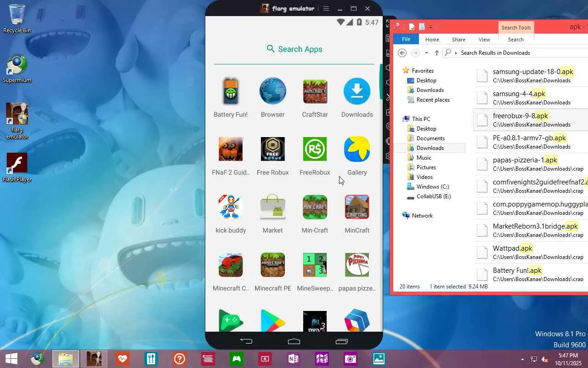Expand the address bar chevron before Search Results
Image resolution: width=588 pixels, height=368 pixels.
[x=456, y=53]
